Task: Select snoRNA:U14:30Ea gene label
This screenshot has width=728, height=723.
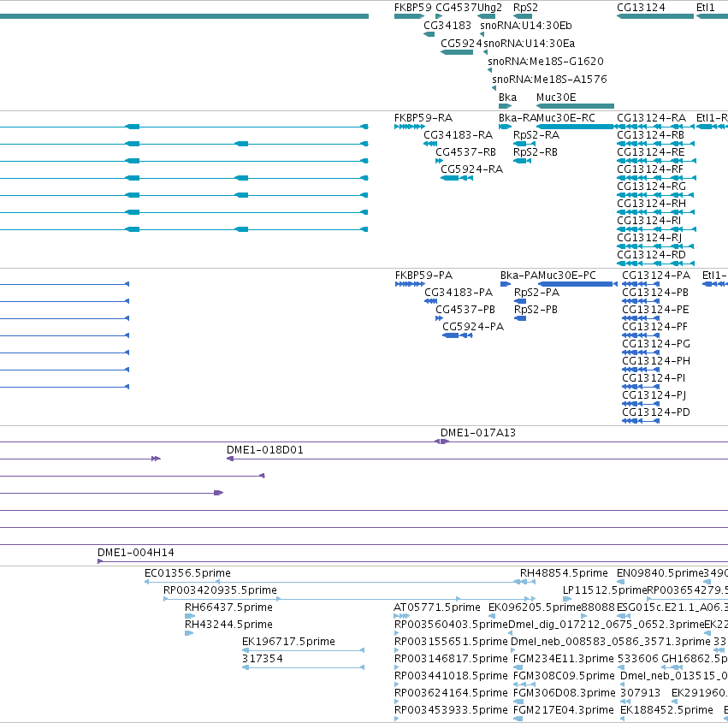Action: 530,44
